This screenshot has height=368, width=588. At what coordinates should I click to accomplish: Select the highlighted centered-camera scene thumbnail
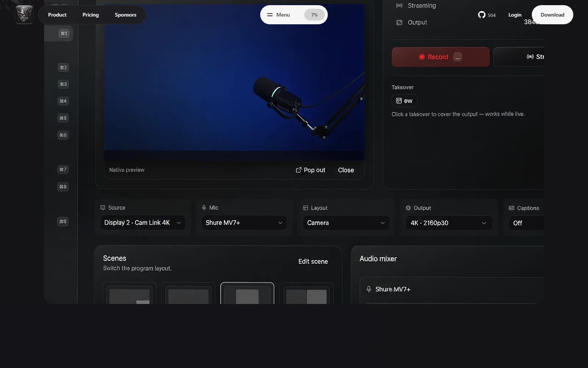(247, 293)
